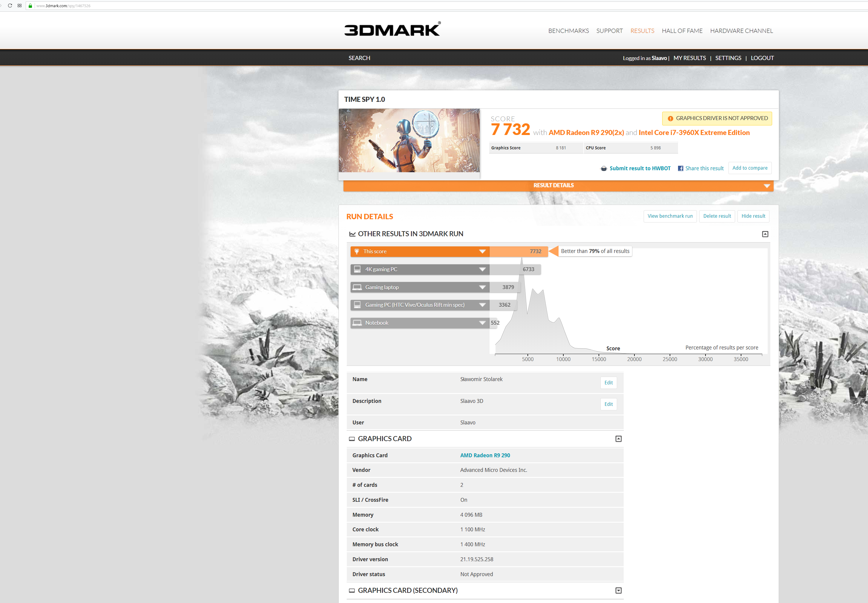Open the Notebook dropdown
Image resolution: width=868 pixels, height=603 pixels.
point(482,323)
